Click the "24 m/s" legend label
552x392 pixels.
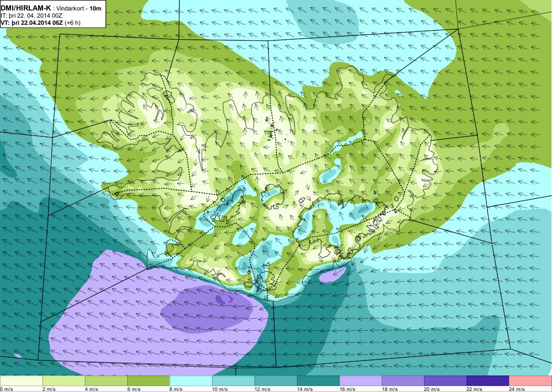coord(517,389)
